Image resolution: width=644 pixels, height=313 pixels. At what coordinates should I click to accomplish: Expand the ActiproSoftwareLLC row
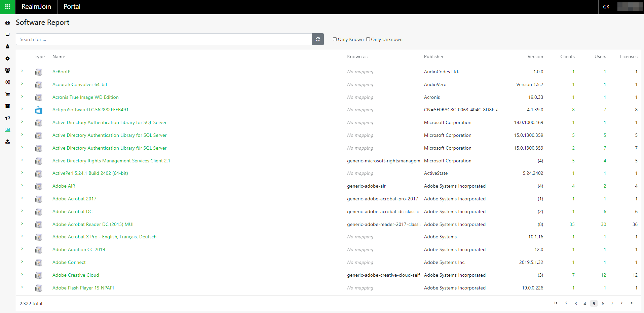click(22, 109)
